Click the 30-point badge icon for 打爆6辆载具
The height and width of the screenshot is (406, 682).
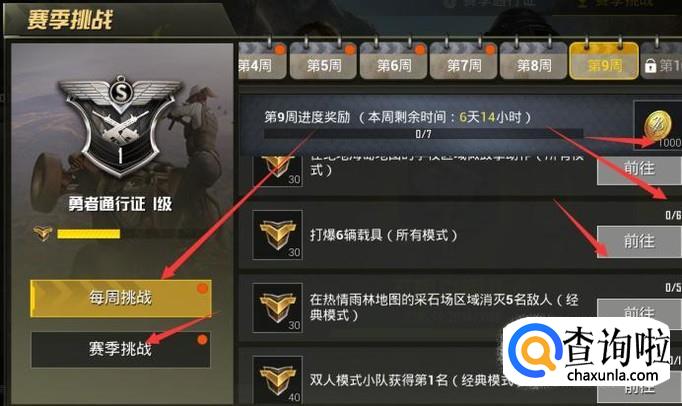277,235
